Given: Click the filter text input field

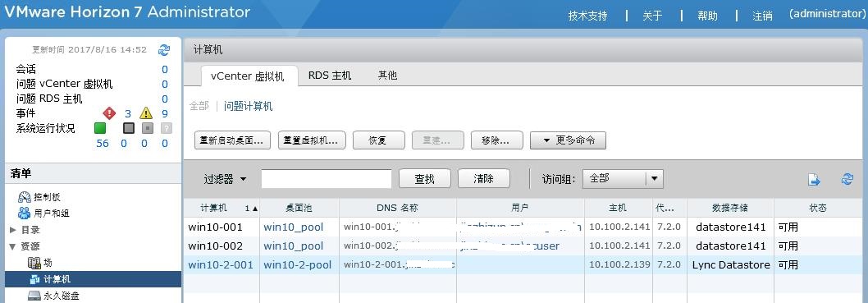Looking at the screenshot, I should [327, 179].
